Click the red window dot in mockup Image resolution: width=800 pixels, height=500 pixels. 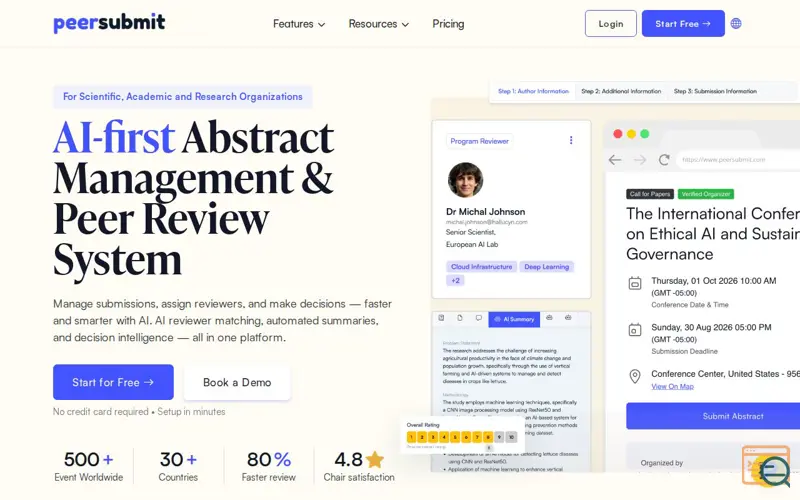[617, 134]
